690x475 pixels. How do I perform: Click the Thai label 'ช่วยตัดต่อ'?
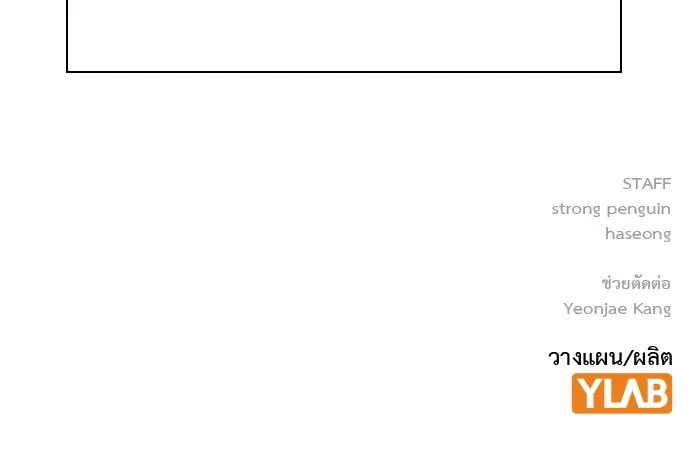pos(636,283)
